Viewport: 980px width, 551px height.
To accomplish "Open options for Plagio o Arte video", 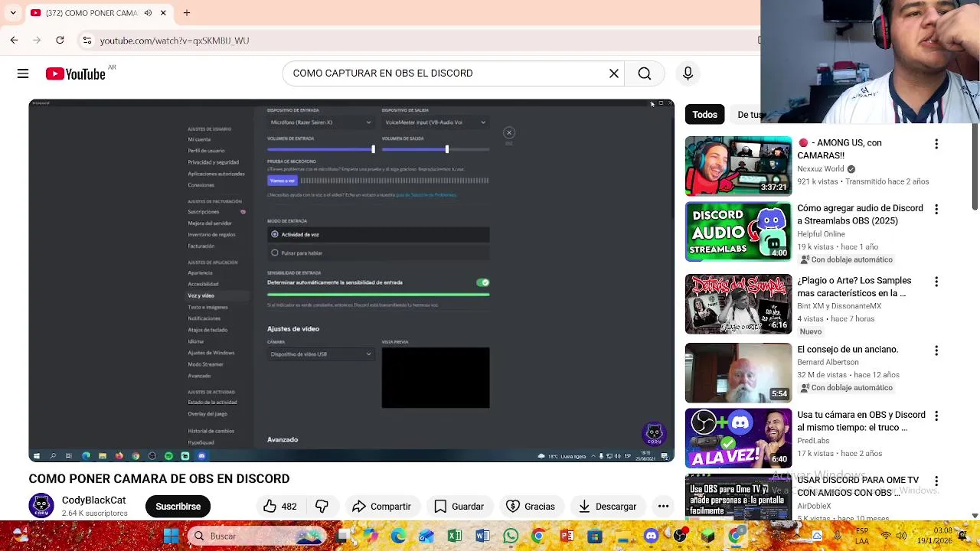I will [x=936, y=282].
